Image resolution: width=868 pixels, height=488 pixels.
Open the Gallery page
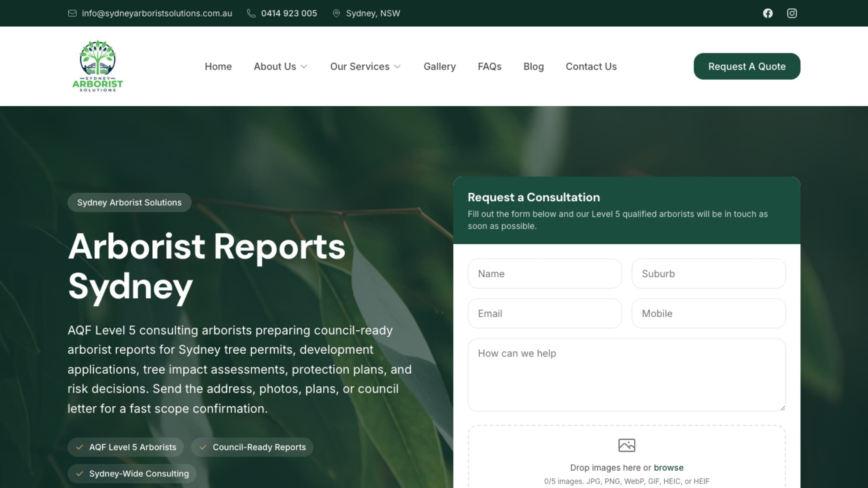(439, 67)
